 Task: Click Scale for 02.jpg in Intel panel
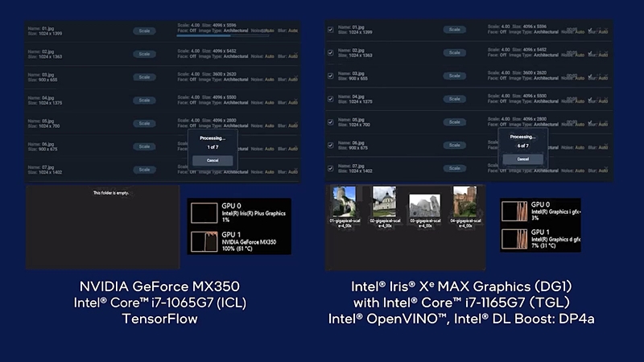click(x=454, y=52)
